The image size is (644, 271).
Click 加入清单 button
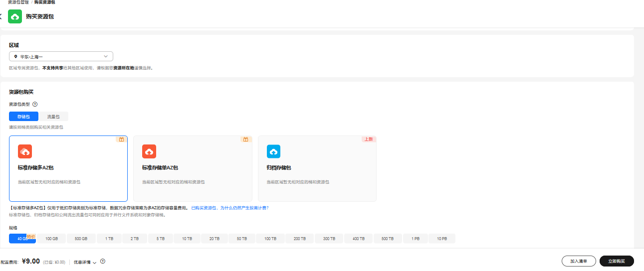point(579,261)
